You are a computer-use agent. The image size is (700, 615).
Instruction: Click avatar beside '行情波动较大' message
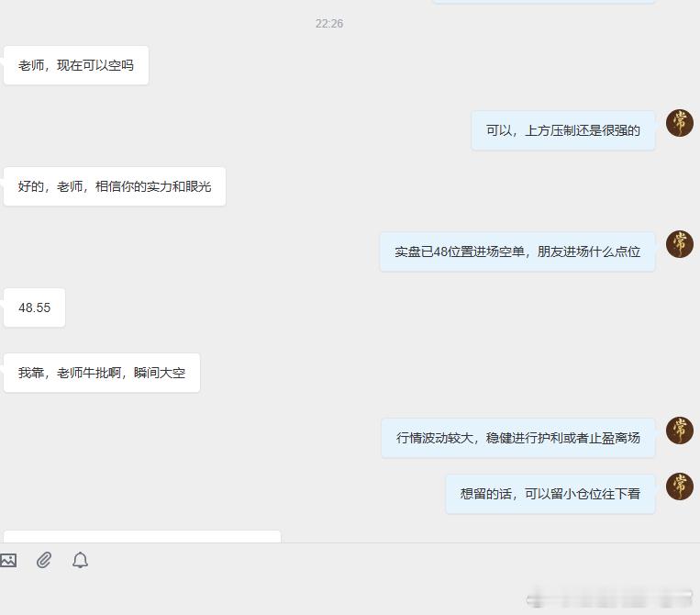pos(680,430)
